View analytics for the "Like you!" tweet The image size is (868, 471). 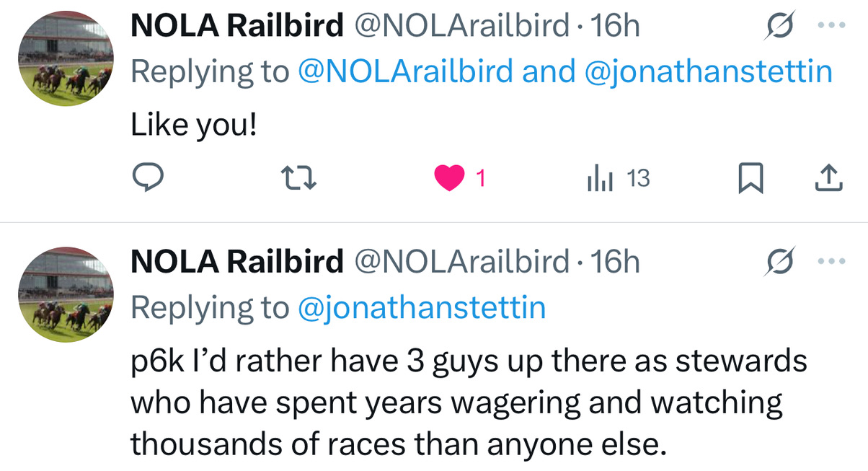(599, 178)
